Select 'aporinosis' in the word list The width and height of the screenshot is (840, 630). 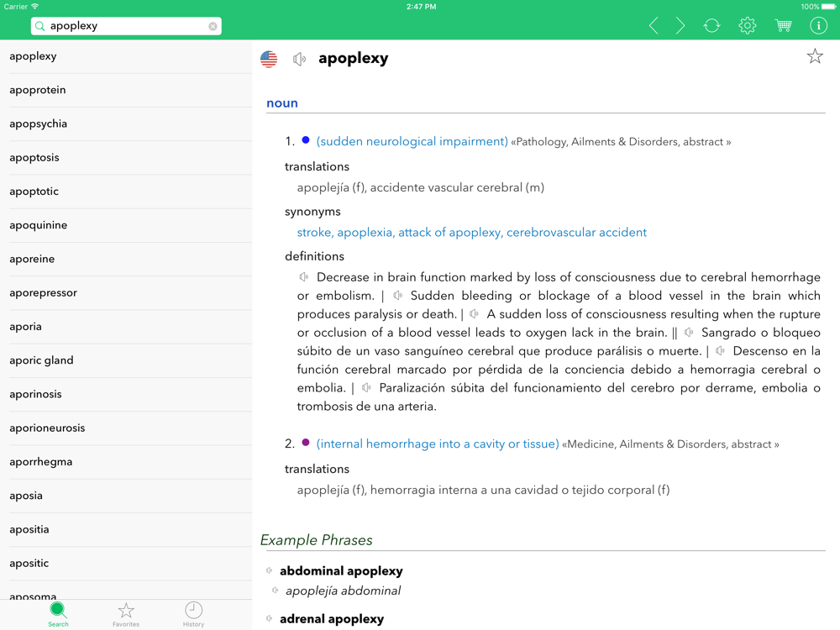[x=126, y=394]
